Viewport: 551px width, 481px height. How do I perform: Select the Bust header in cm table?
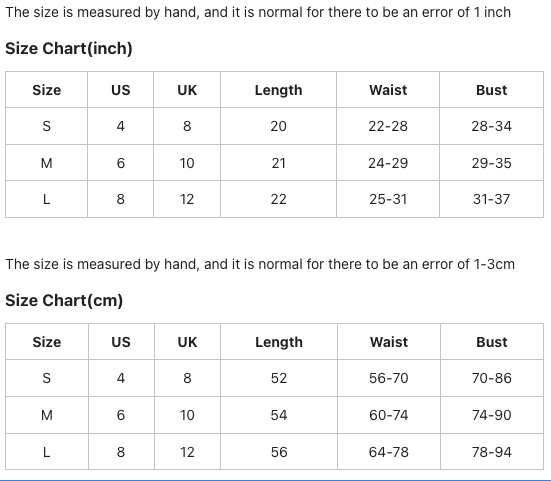coord(492,342)
